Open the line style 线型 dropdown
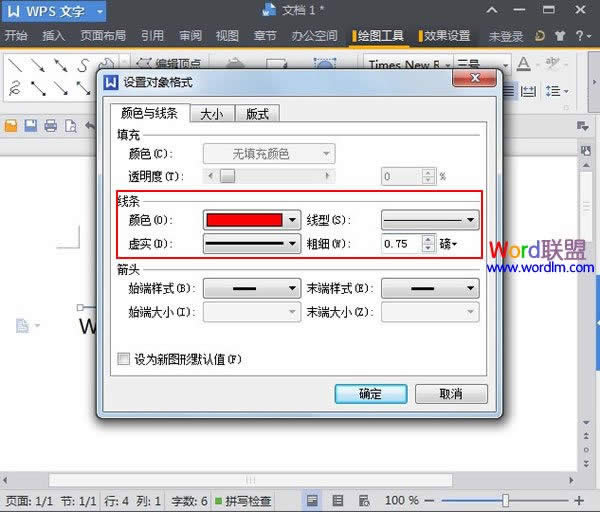Screen dimensions: 600x512 click(430, 220)
